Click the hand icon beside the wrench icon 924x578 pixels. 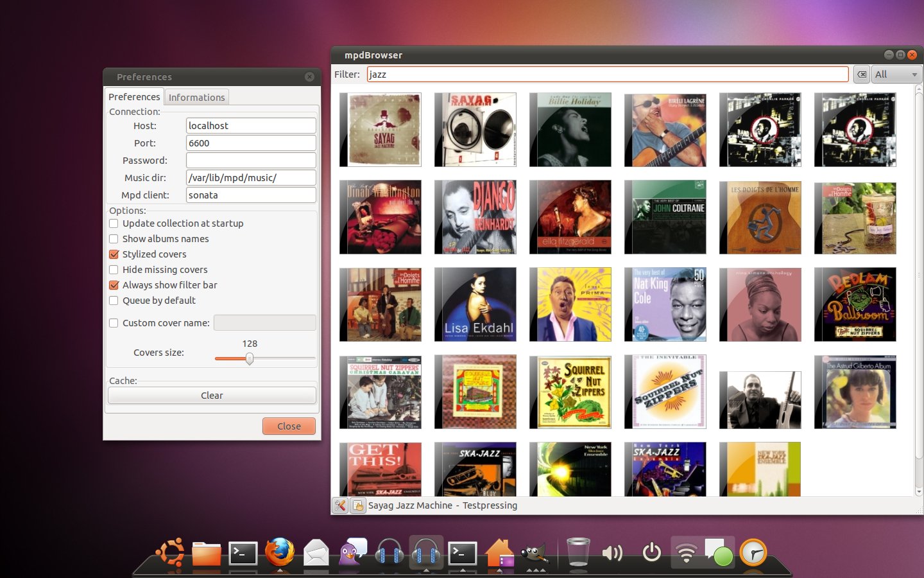point(358,505)
